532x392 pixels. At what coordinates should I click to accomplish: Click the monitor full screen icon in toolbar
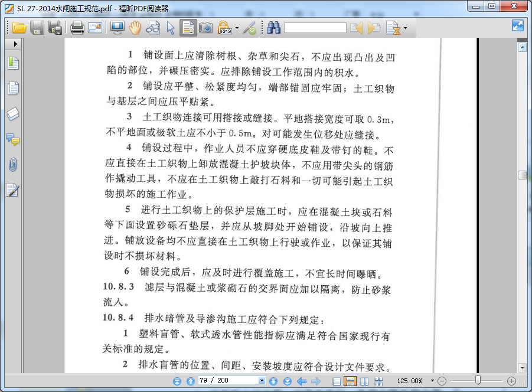(118, 28)
